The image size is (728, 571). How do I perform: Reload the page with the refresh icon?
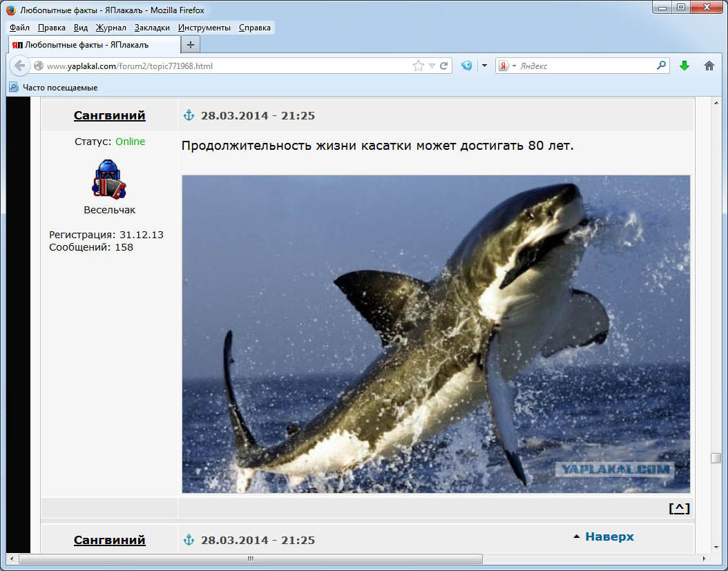click(x=444, y=66)
